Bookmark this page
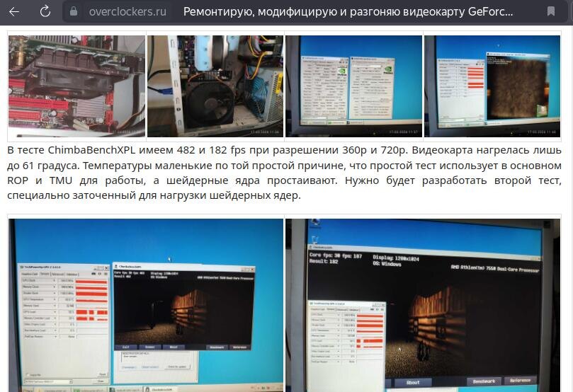The image size is (573, 392). click(x=551, y=11)
